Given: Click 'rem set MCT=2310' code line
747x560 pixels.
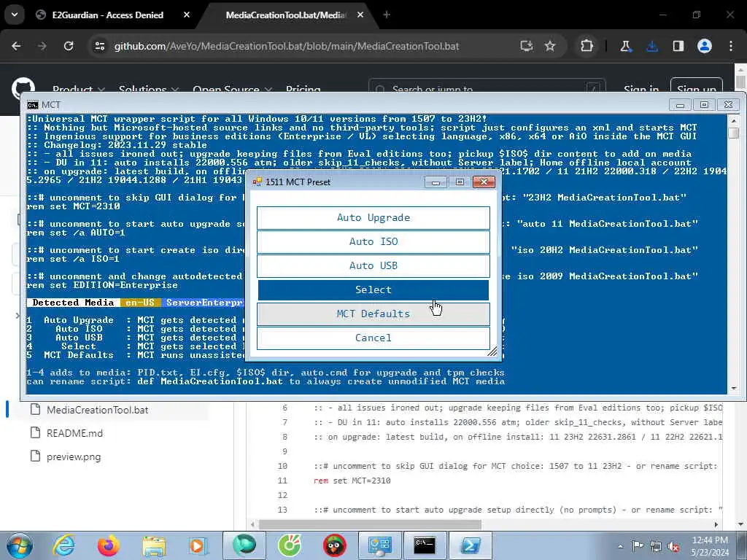Looking at the screenshot, I should (352, 481).
